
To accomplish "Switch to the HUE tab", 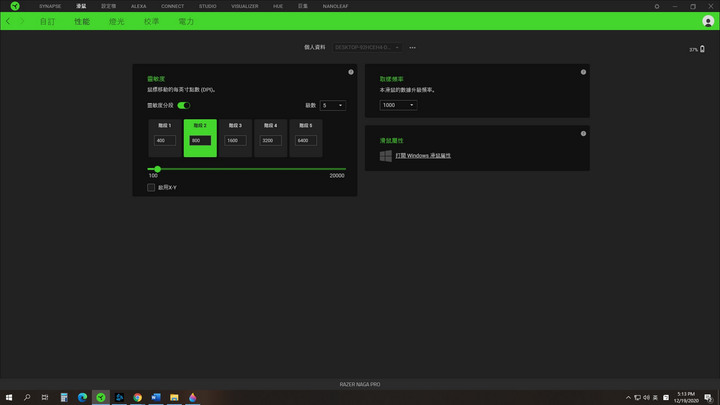I will click(278, 6).
